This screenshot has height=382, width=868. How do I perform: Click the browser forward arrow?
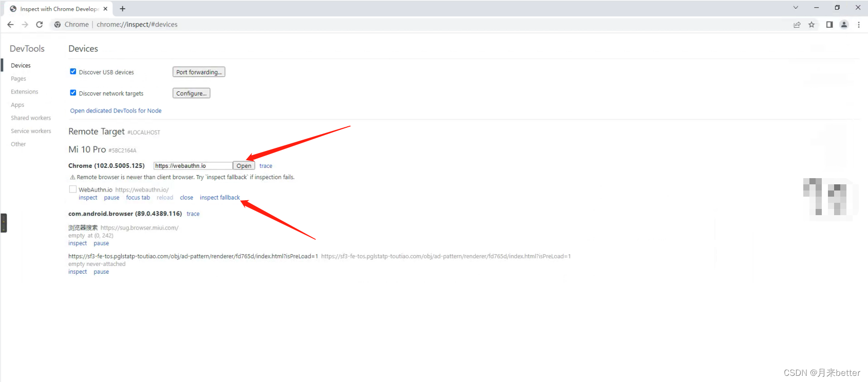click(25, 24)
